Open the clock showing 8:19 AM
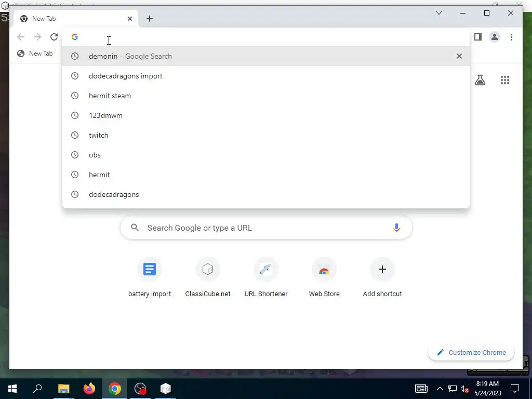 (x=487, y=389)
